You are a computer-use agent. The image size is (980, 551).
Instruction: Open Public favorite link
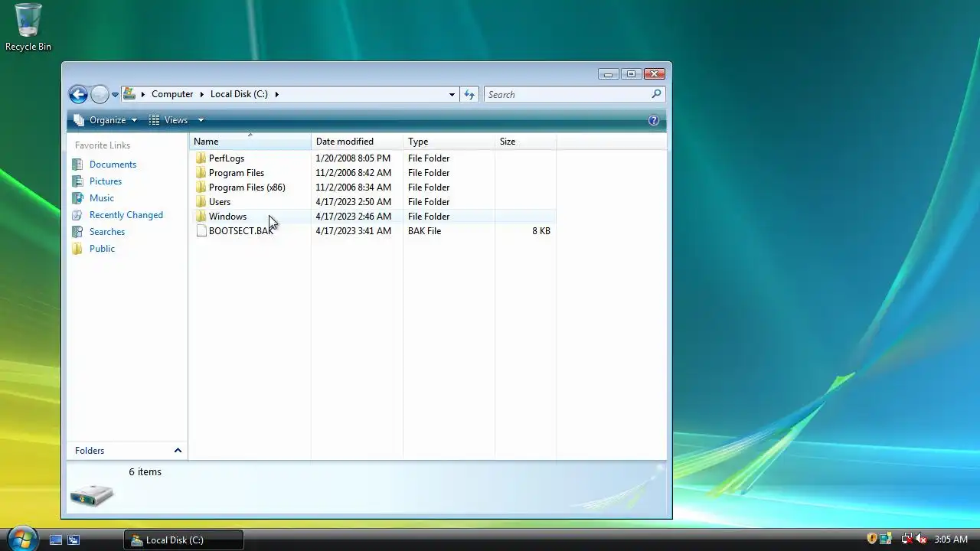click(x=102, y=249)
